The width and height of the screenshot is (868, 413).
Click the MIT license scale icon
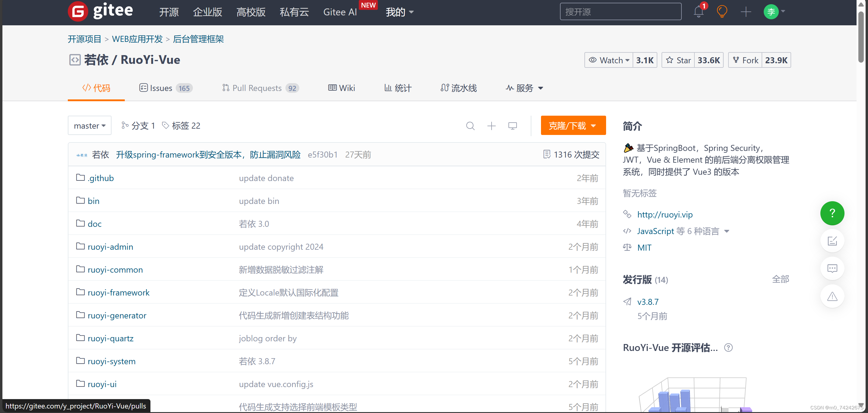[627, 247]
